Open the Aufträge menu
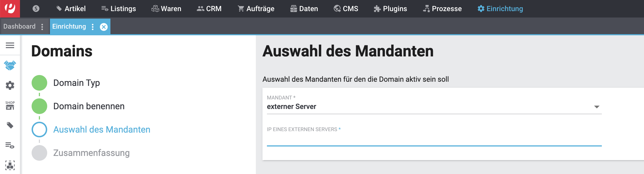 (x=256, y=9)
